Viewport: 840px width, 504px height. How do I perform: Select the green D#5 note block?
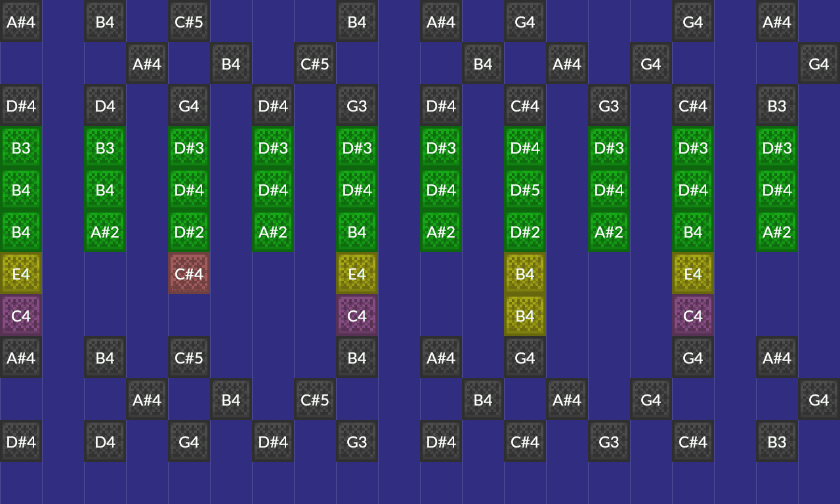click(525, 190)
